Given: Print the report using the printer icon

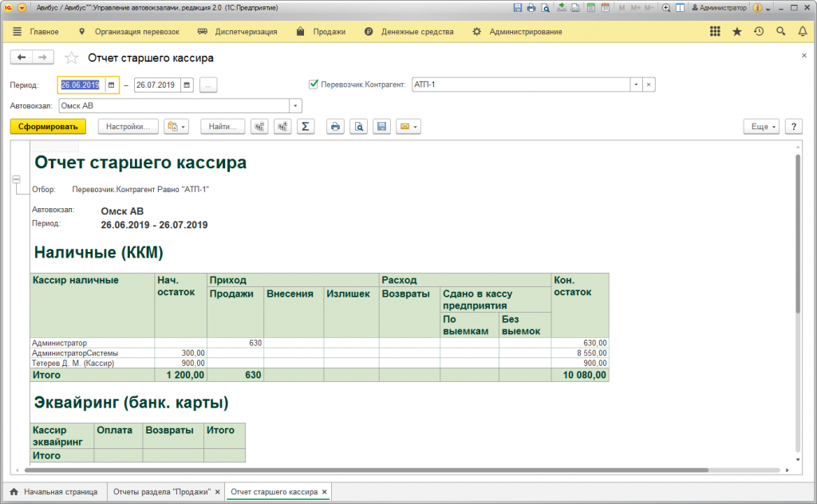Looking at the screenshot, I should tap(336, 127).
